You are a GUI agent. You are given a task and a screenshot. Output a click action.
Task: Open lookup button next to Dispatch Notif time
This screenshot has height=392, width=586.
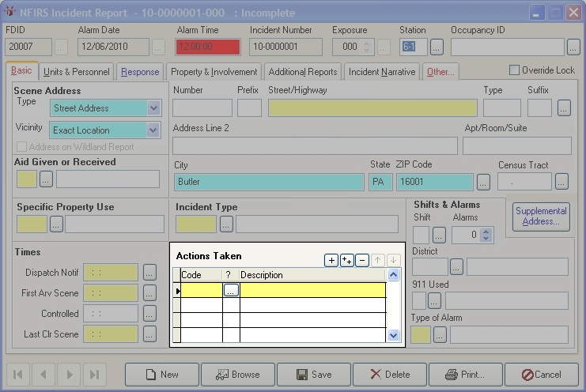click(x=150, y=273)
